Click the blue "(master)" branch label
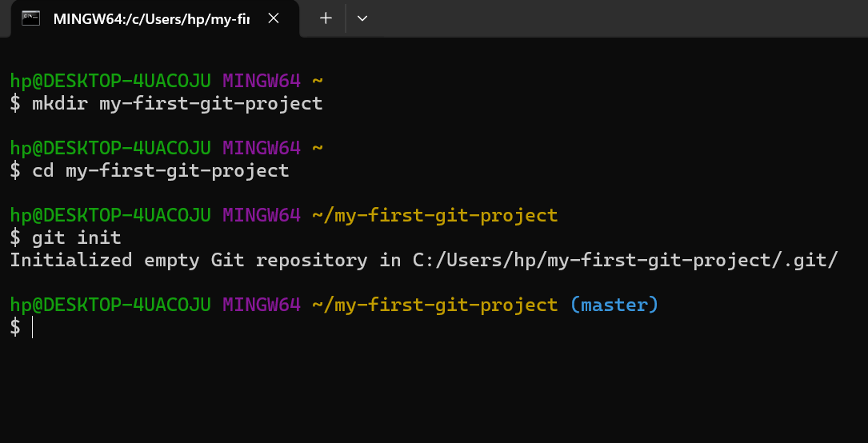Image resolution: width=868 pixels, height=443 pixels. [x=614, y=305]
